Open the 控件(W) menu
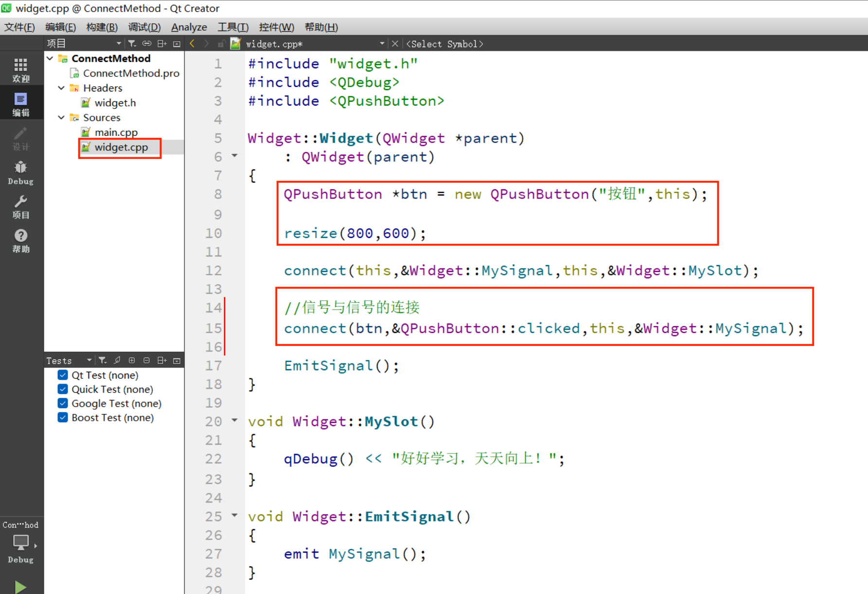Image resolution: width=868 pixels, height=594 pixels. 276,27
